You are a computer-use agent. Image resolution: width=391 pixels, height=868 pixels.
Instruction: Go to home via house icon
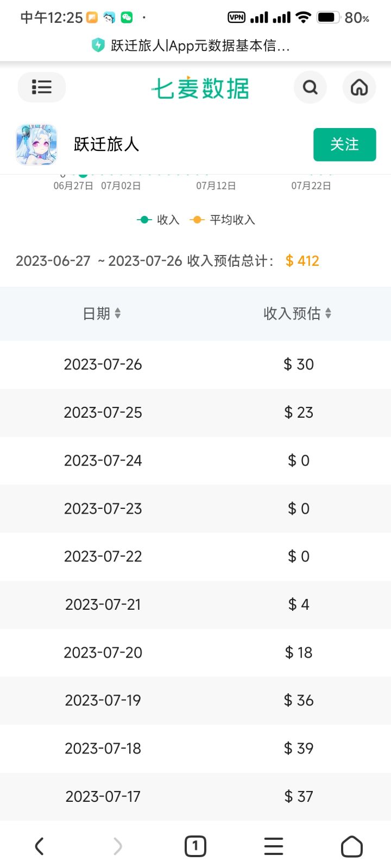359,87
